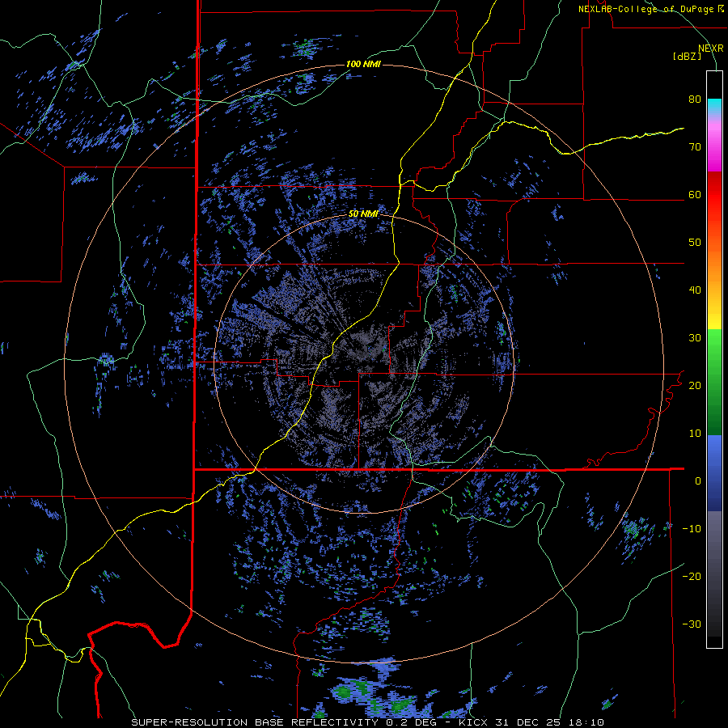
Task: Click the 50 NMI range ring label
Action: coord(363,214)
